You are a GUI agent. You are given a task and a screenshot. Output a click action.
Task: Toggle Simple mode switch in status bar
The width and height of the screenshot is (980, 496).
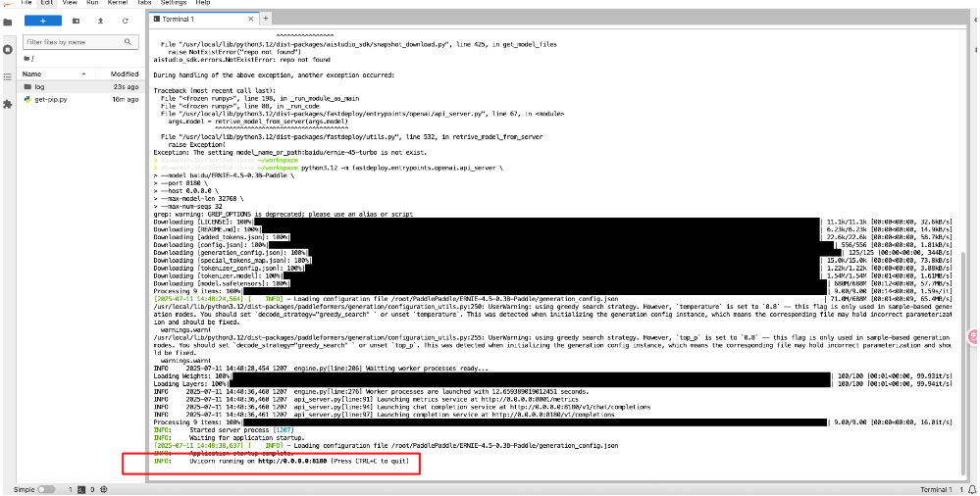click(x=46, y=490)
